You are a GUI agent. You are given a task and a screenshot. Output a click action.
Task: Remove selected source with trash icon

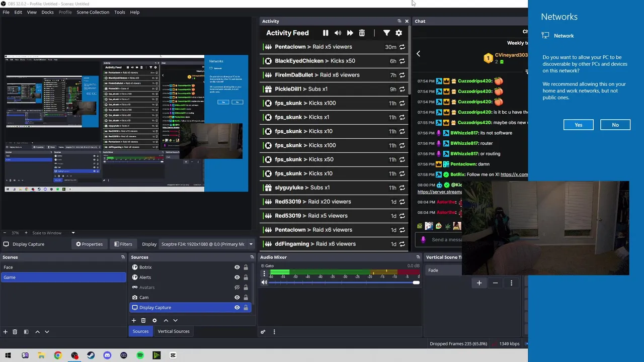143,320
